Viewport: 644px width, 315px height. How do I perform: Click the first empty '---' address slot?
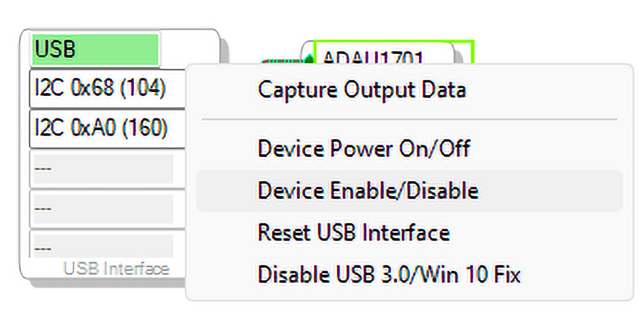(101, 169)
